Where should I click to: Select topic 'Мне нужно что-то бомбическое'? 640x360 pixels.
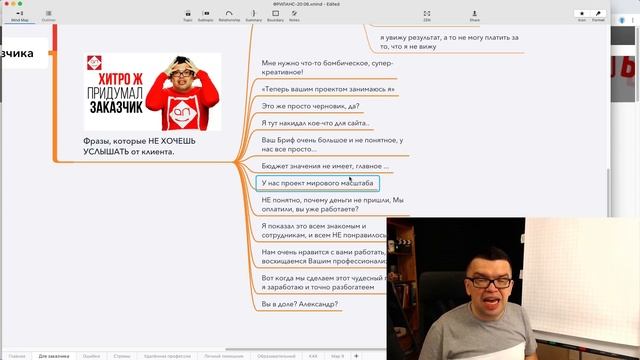[327, 67]
